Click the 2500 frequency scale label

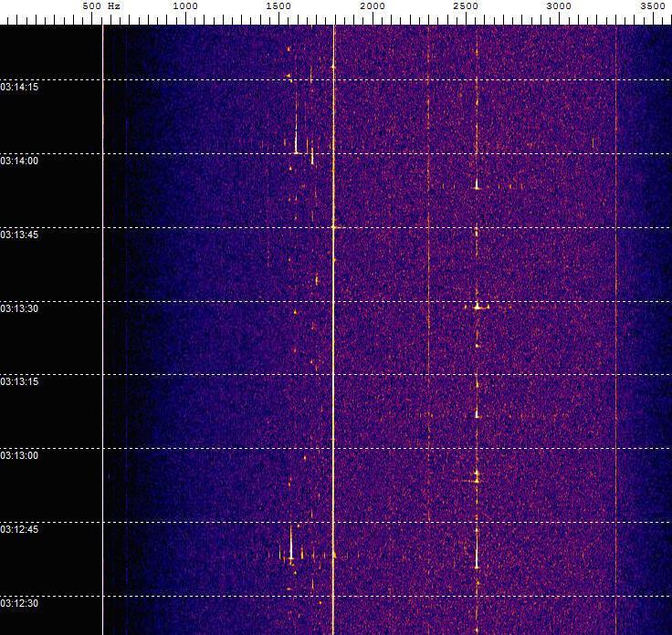466,6
